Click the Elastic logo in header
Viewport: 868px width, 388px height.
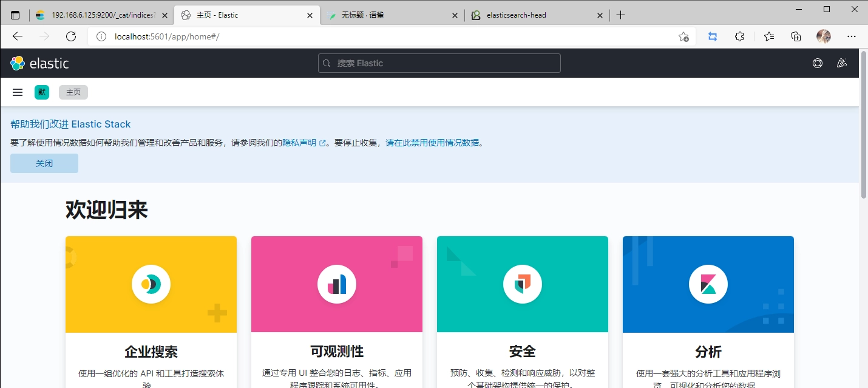point(39,63)
